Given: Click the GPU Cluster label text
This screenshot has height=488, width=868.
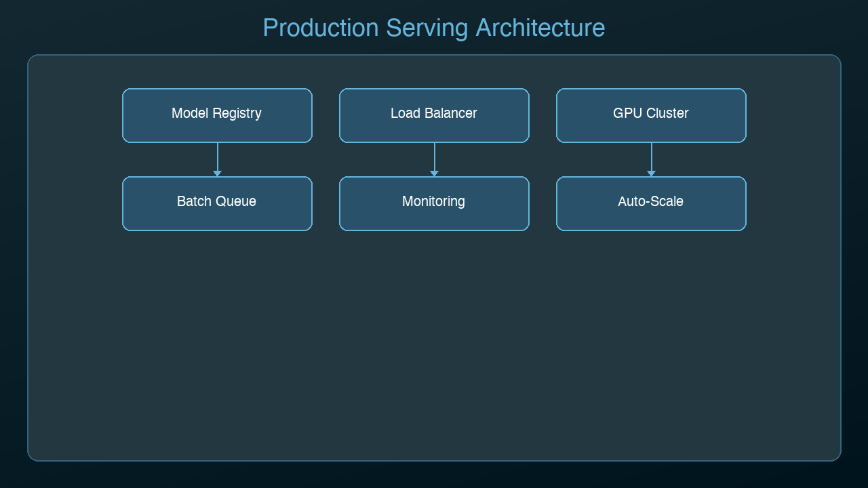Looking at the screenshot, I should tap(651, 113).
